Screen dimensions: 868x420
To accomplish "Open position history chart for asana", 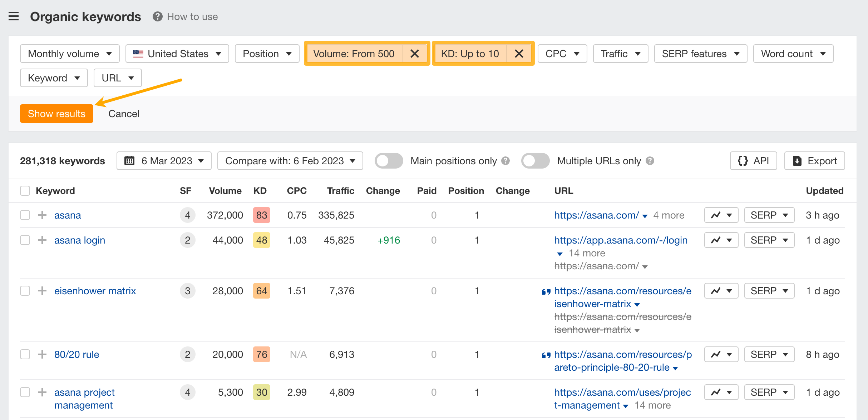I will pyautogui.click(x=721, y=215).
